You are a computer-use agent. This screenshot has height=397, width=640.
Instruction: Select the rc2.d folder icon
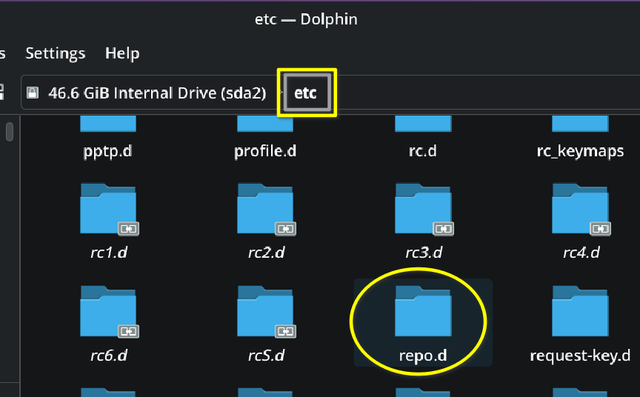(266, 209)
